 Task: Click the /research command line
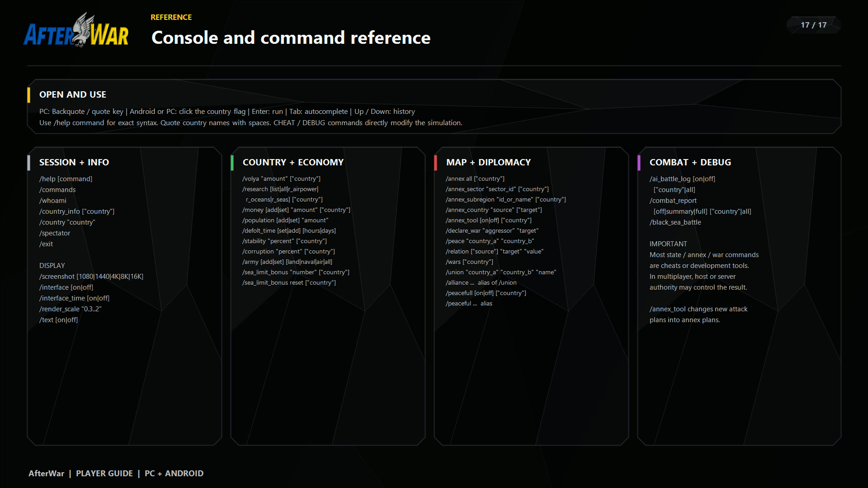pyautogui.click(x=280, y=189)
